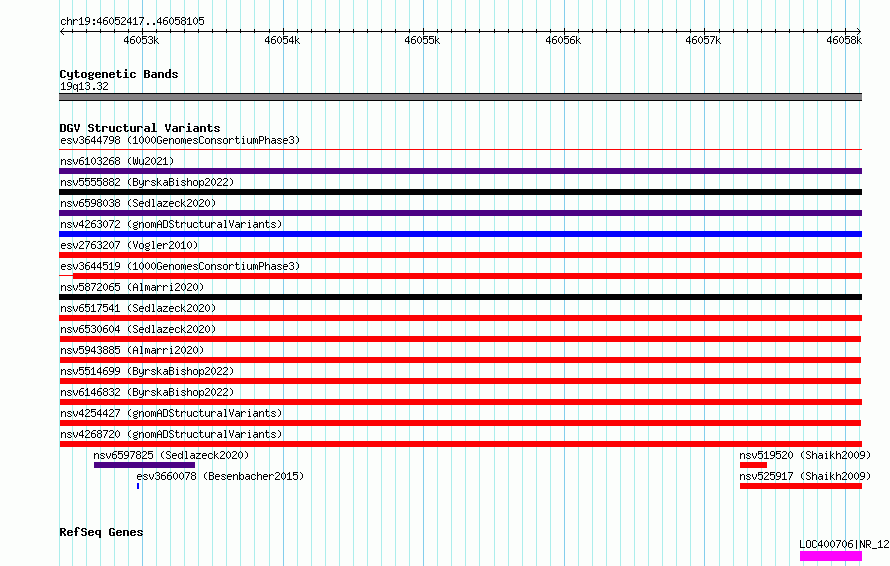The image size is (890, 566).
Task: Click the 46057k ruler tick label
Action: point(703,40)
